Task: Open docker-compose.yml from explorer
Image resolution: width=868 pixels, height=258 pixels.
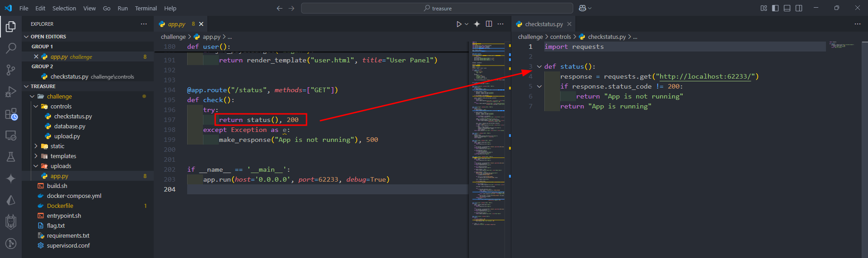Action: 74,196
